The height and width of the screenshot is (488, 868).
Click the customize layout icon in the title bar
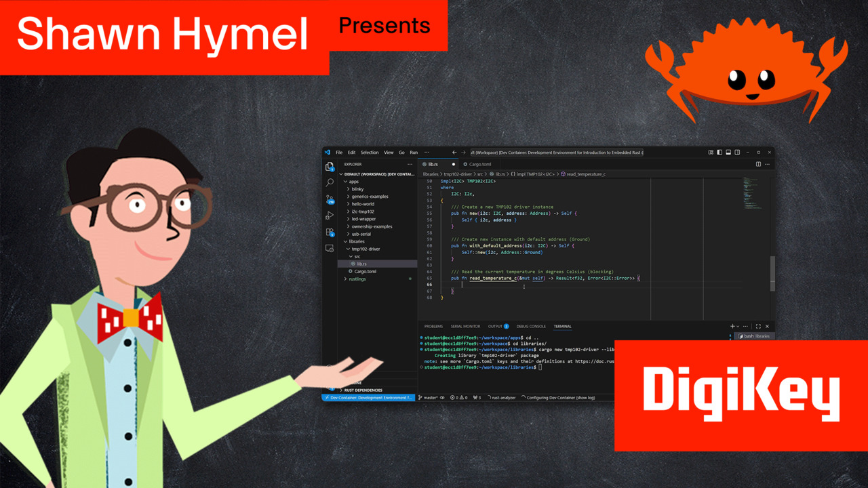711,152
